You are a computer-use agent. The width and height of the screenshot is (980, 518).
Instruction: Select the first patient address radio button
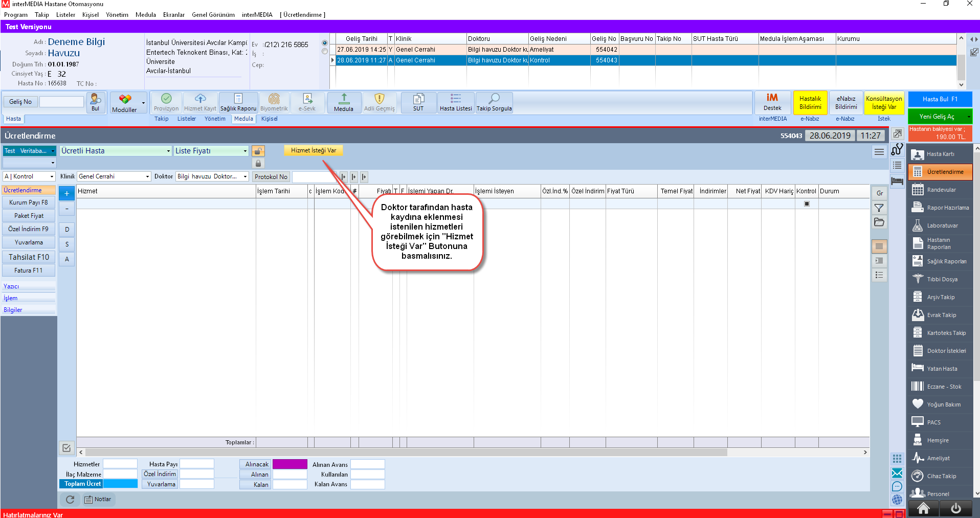(324, 43)
